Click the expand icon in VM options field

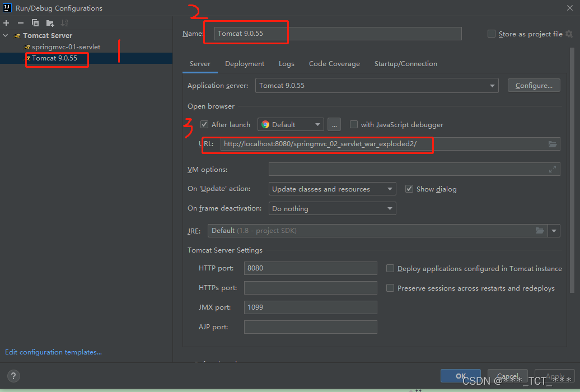[552, 169]
